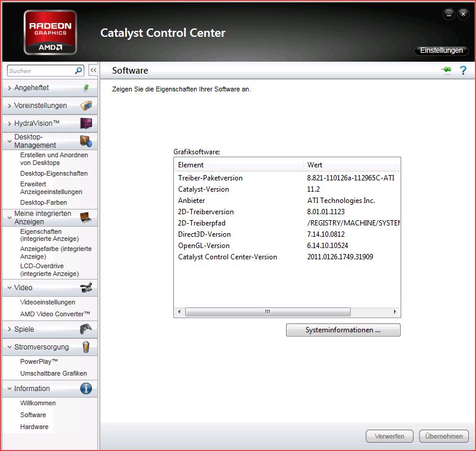This screenshot has width=476, height=451.
Task: Click the Wert column header
Action: [351, 165]
